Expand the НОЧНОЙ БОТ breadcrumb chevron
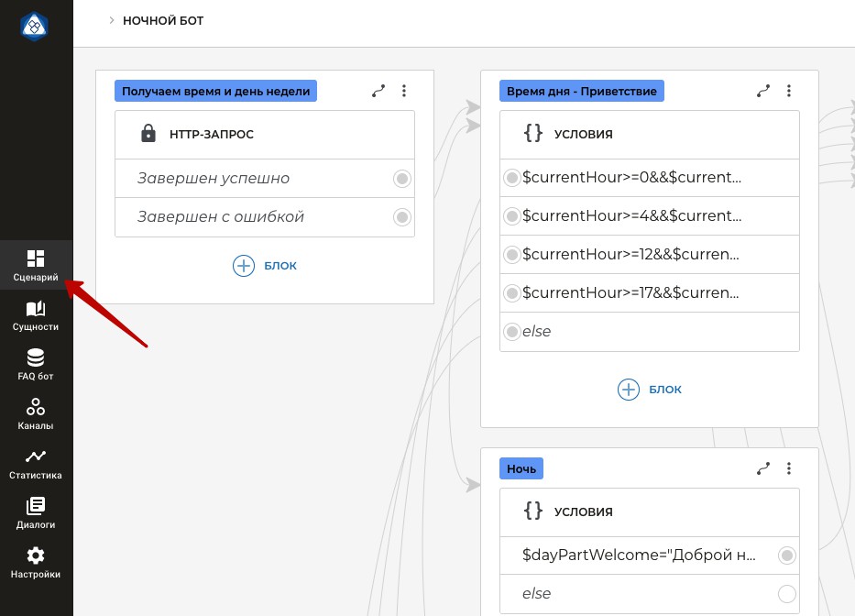Viewport: 855px width, 616px height. pyautogui.click(x=112, y=19)
